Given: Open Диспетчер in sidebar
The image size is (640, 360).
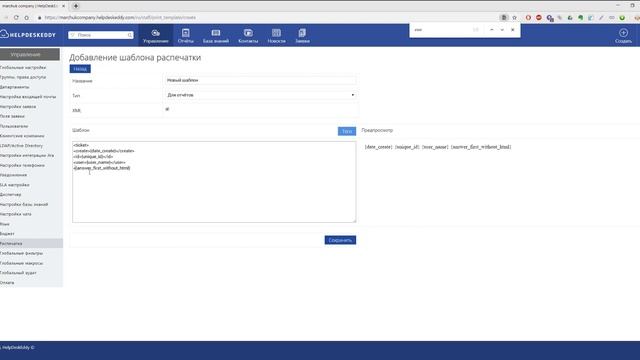Looking at the screenshot, I should click(x=11, y=195).
